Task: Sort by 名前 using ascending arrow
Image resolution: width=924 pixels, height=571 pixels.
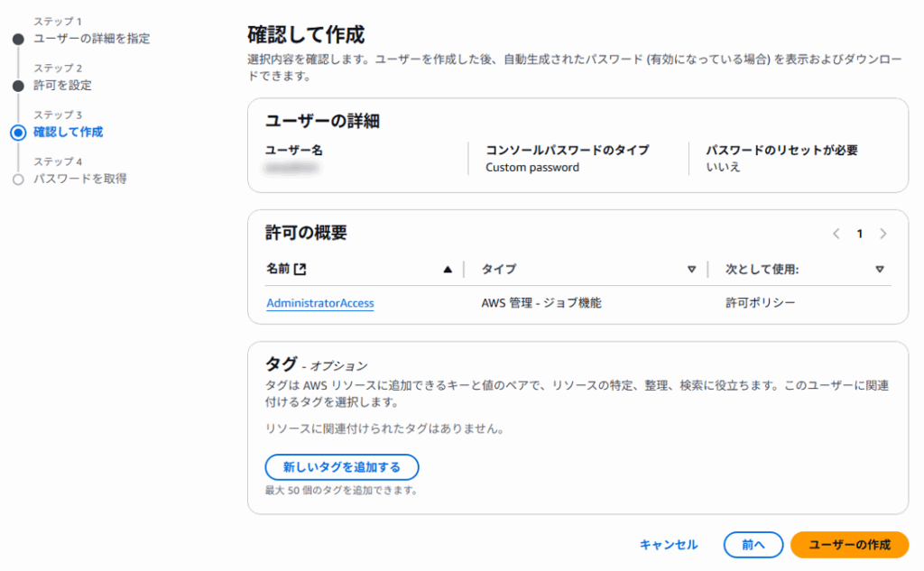Action: pos(448,269)
